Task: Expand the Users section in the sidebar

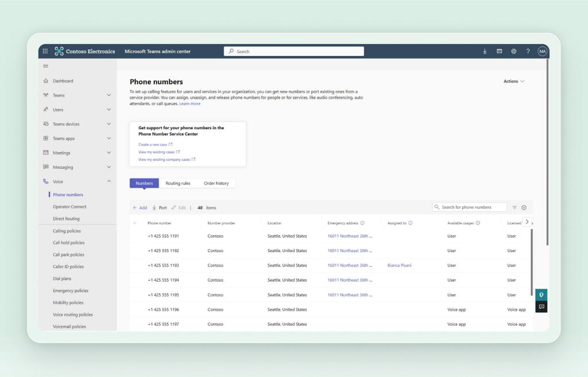Action: pyautogui.click(x=109, y=109)
